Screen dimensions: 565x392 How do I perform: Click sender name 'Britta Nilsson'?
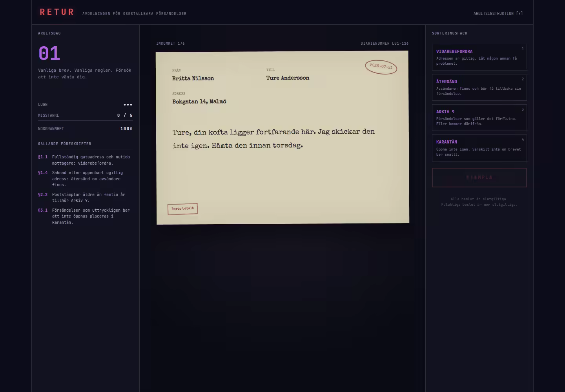coord(193,78)
